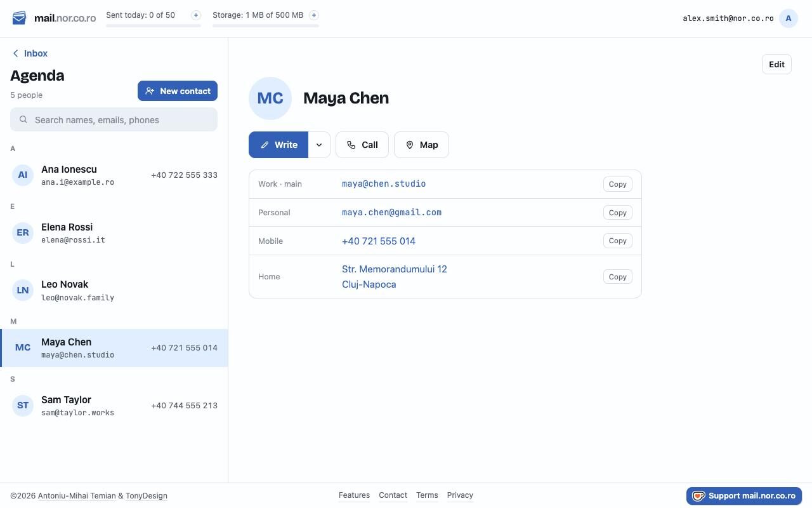The height and width of the screenshot is (508, 812).
Task: Expand the Write options dropdown arrow
Action: point(319,145)
